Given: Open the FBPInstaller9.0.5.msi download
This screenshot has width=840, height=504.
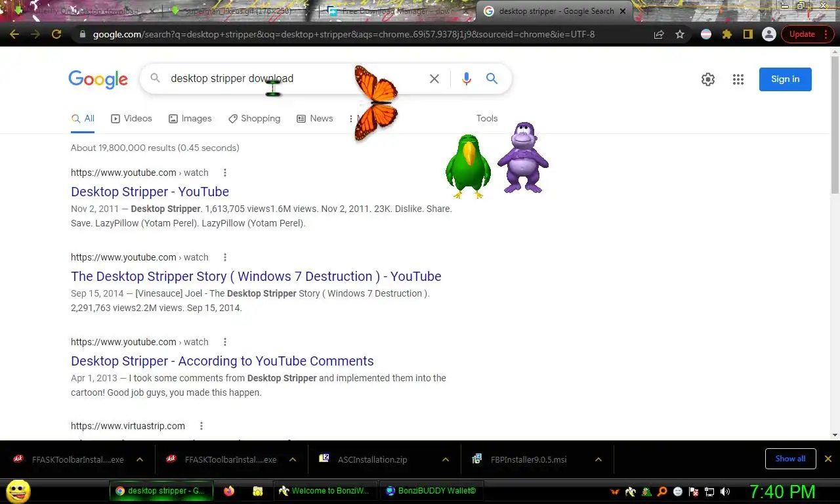Looking at the screenshot, I should tap(528, 459).
